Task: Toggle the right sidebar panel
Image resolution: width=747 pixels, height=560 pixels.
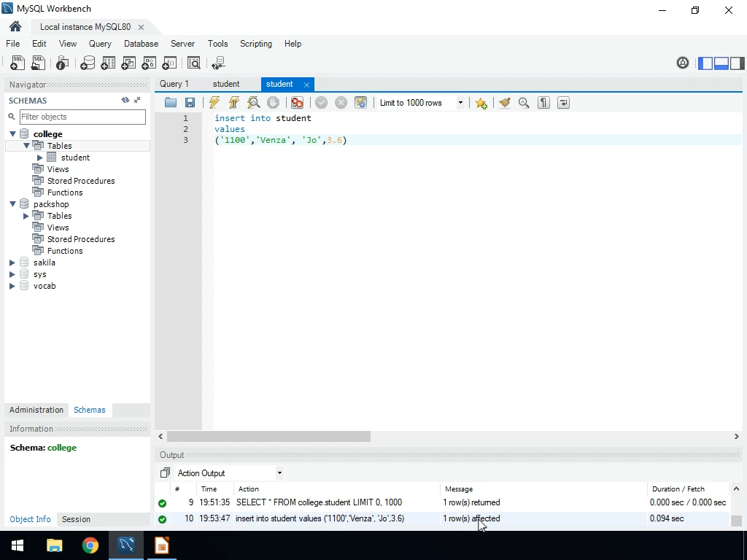Action: tap(737, 63)
